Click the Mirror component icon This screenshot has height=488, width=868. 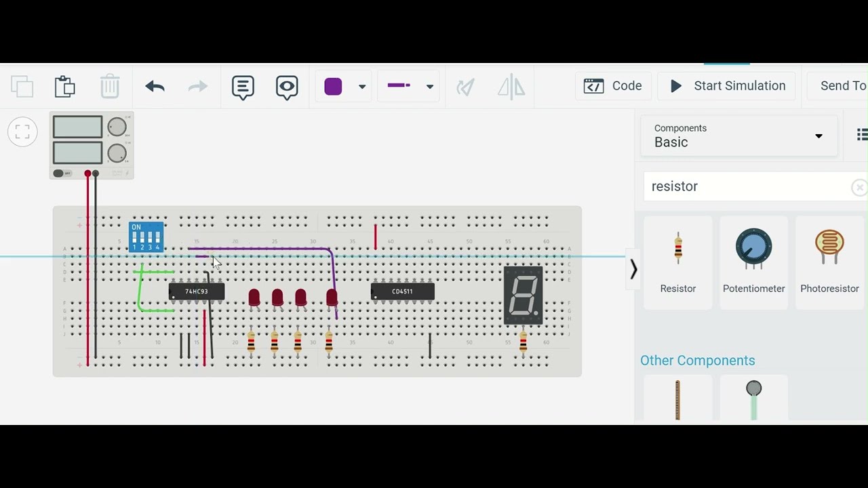point(511,87)
